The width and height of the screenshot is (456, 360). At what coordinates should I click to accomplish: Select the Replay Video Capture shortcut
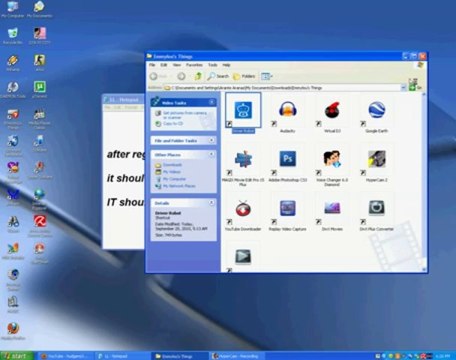[x=288, y=209]
